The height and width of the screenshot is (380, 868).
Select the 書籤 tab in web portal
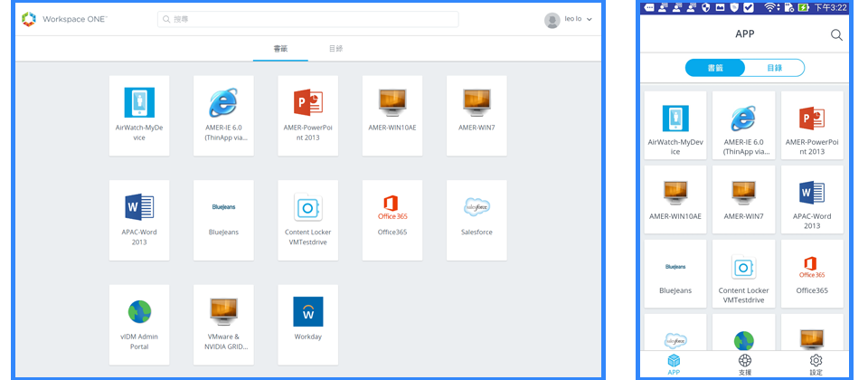point(280,49)
